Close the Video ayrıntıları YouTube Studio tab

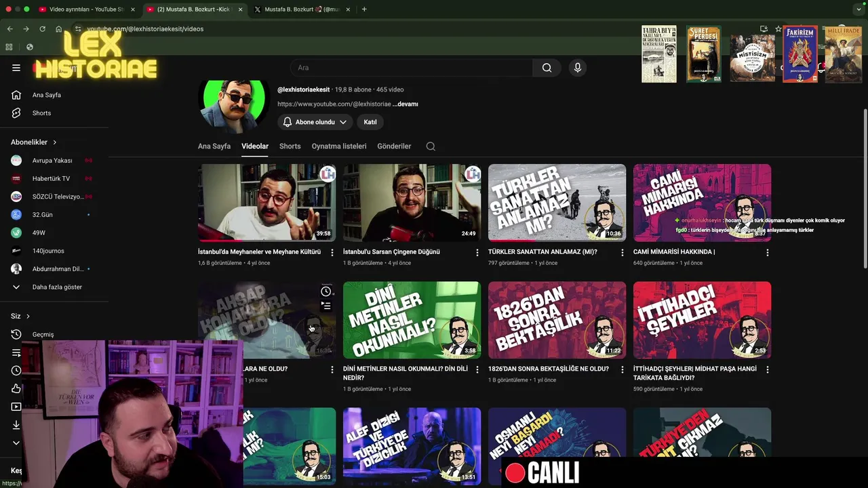coord(133,9)
